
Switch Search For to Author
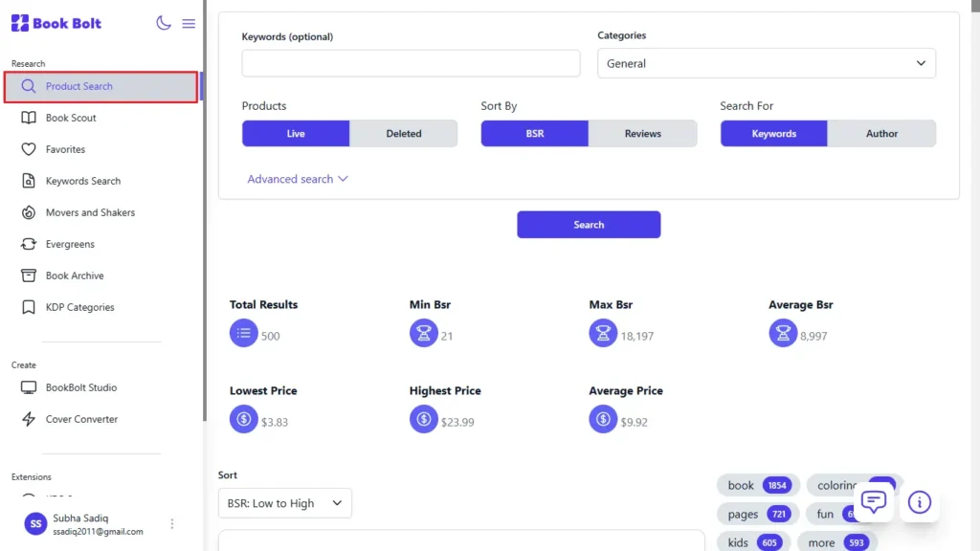click(881, 134)
